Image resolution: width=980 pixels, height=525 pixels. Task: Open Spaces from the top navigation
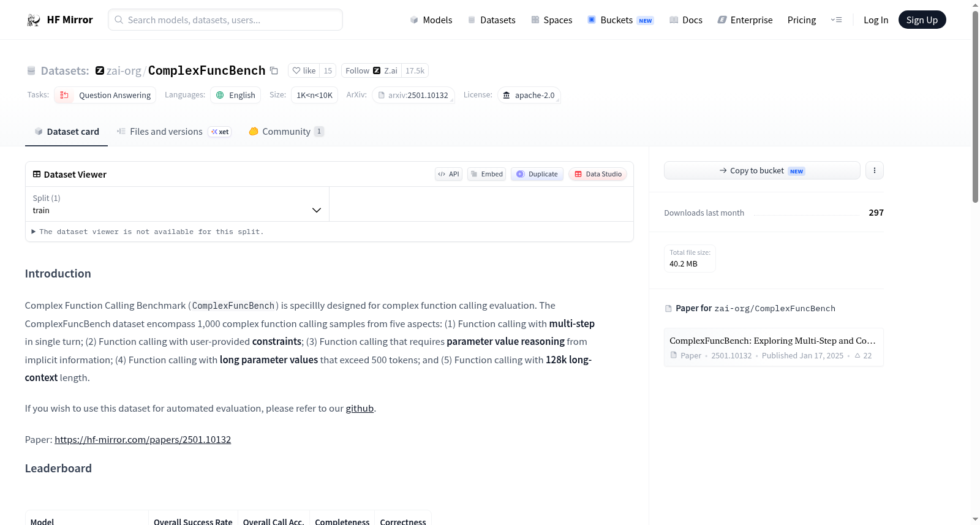(551, 20)
